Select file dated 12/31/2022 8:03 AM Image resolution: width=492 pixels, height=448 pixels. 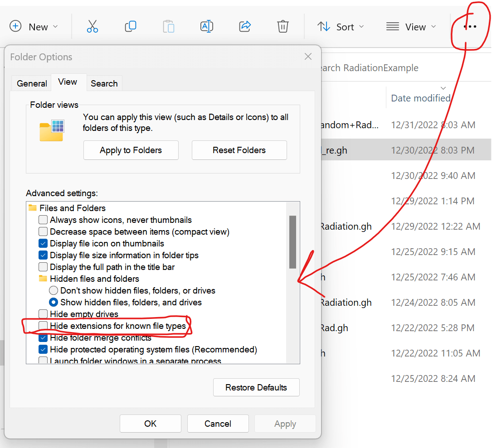(x=406, y=125)
